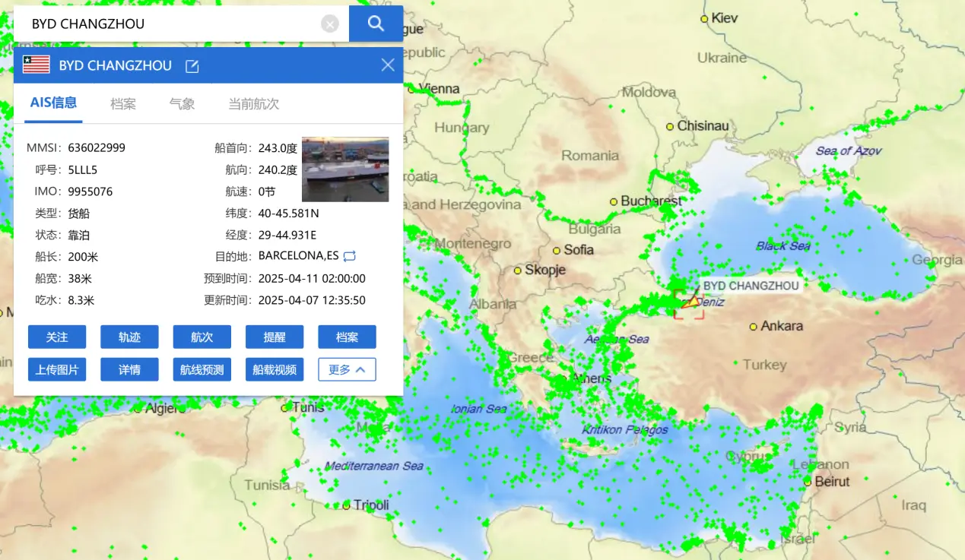This screenshot has width=965, height=560.
Task: Click the 上传图片 button
Action: pyautogui.click(x=57, y=369)
